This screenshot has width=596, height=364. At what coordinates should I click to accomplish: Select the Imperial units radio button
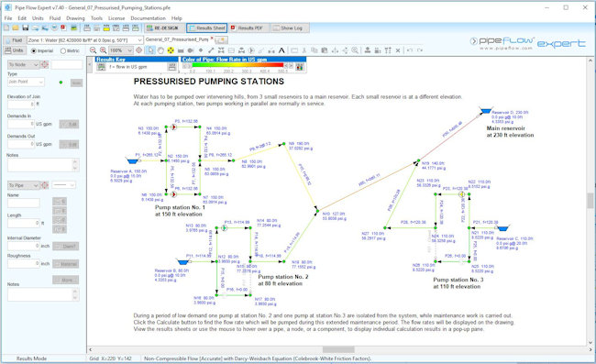click(x=33, y=51)
